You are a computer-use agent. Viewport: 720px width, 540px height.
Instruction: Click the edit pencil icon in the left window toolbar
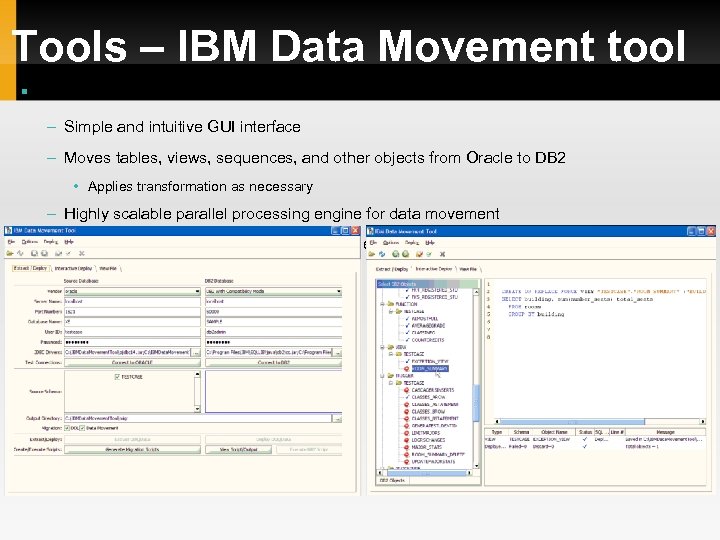pos(58,253)
